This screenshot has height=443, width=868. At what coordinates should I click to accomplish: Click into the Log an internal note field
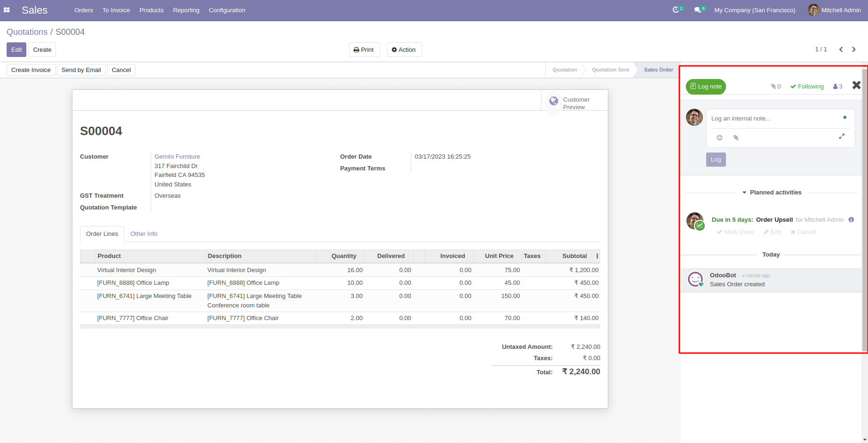click(774, 119)
